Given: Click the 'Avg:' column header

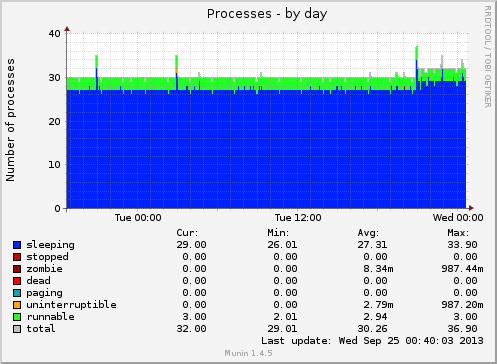Looking at the screenshot, I should point(368,233).
